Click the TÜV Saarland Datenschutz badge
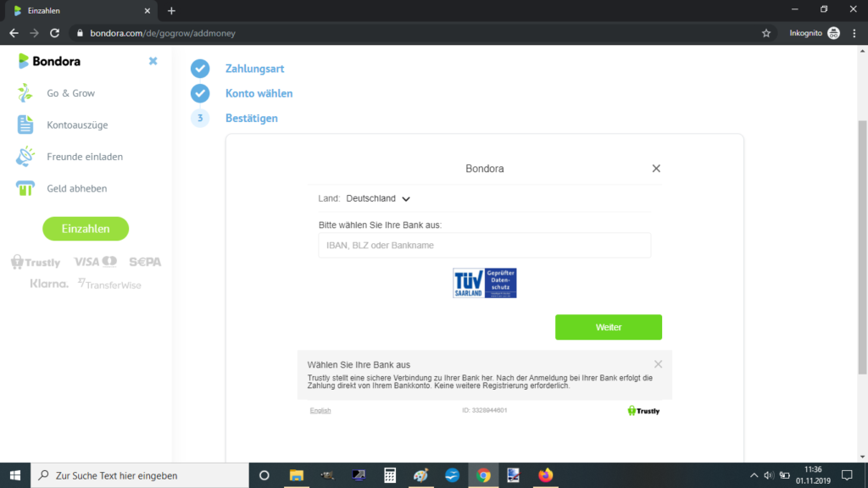The width and height of the screenshot is (868, 488). pyautogui.click(x=484, y=283)
